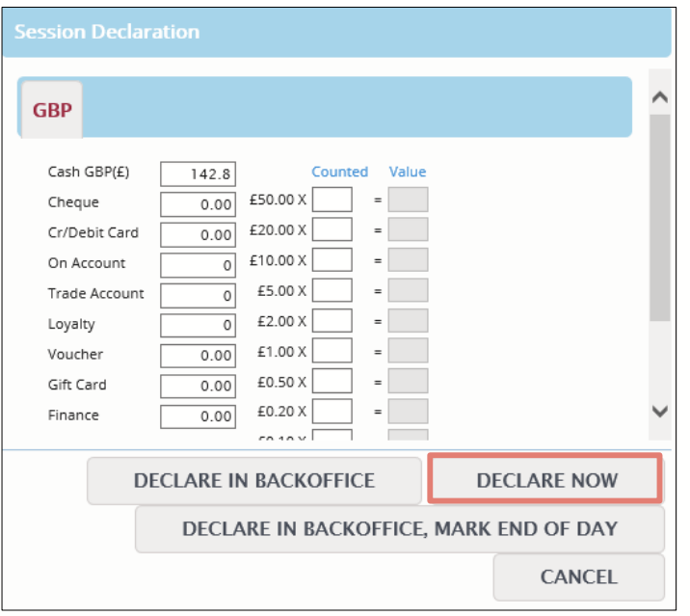Select the Trade Account value field
The height and width of the screenshot is (616, 690).
[198, 295]
